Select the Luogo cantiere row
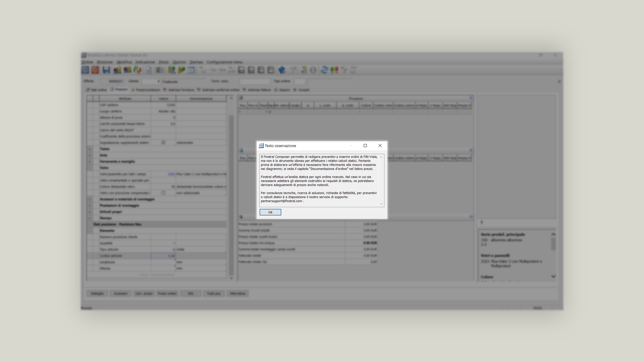This screenshot has height=362, width=644. (157, 111)
